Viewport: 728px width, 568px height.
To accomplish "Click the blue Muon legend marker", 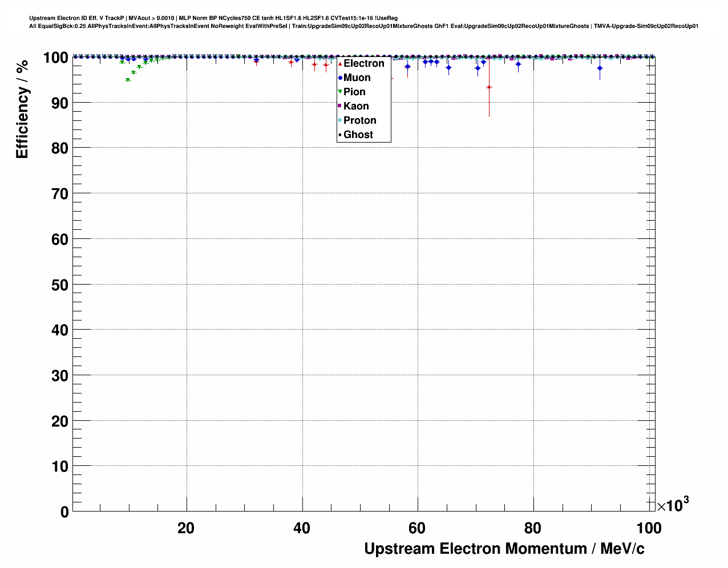I will tap(340, 78).
